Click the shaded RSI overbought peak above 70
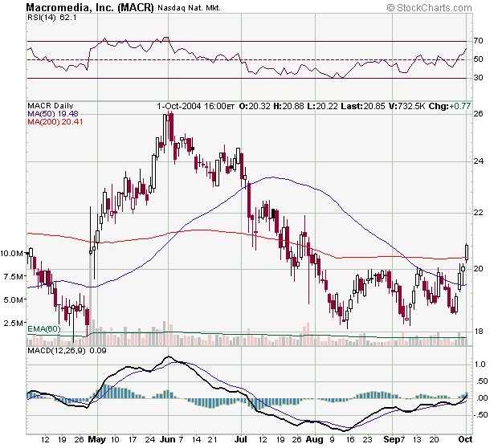Screen dimensions: 498x448 click(x=165, y=39)
